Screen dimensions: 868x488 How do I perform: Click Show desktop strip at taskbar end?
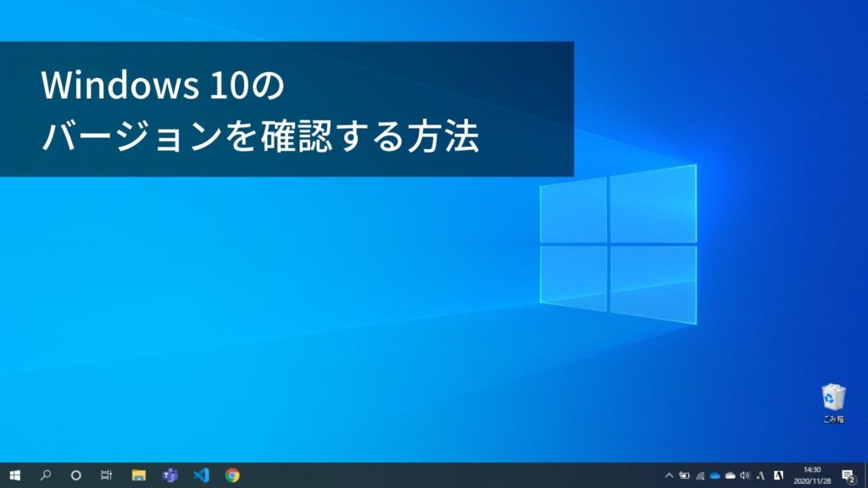865,475
